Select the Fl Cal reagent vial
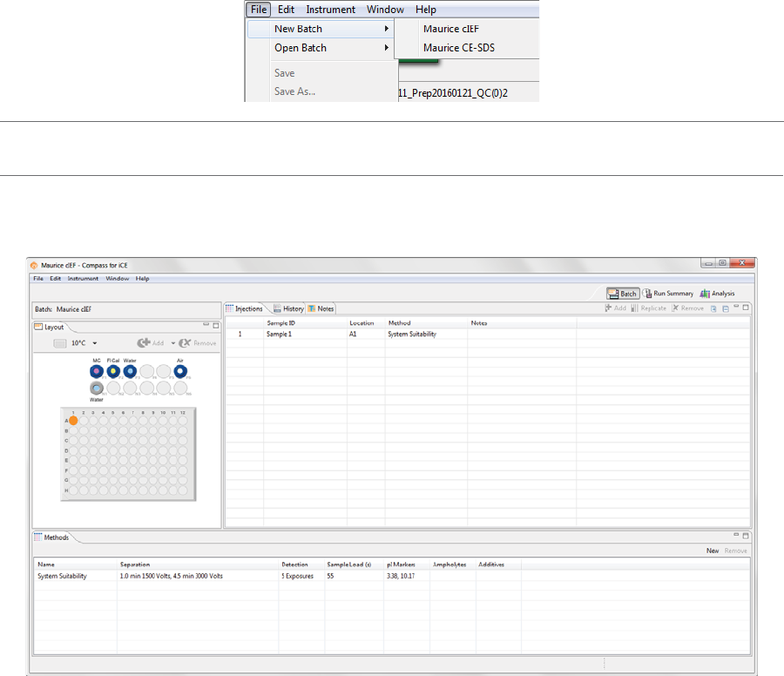 [113, 371]
